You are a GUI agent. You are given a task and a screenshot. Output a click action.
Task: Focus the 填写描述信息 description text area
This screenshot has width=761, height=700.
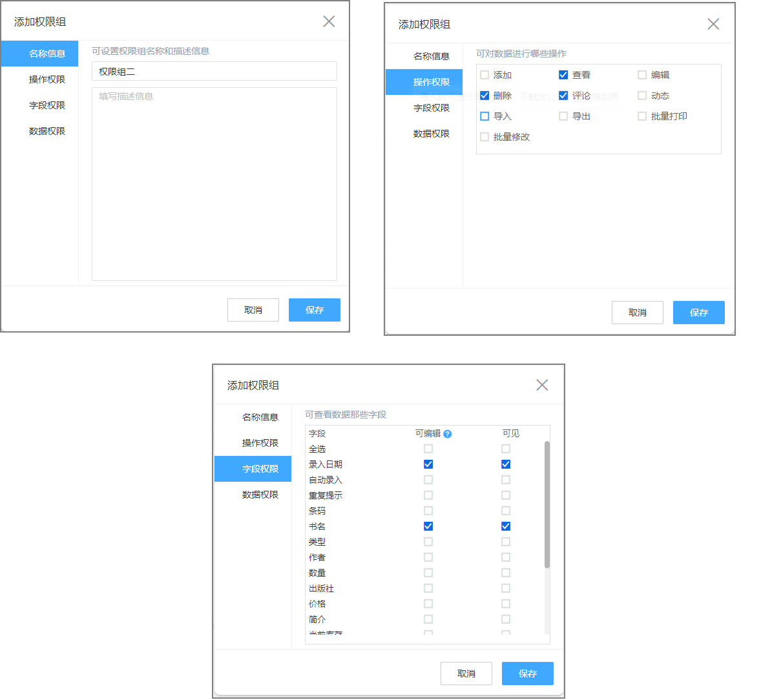[x=214, y=184]
